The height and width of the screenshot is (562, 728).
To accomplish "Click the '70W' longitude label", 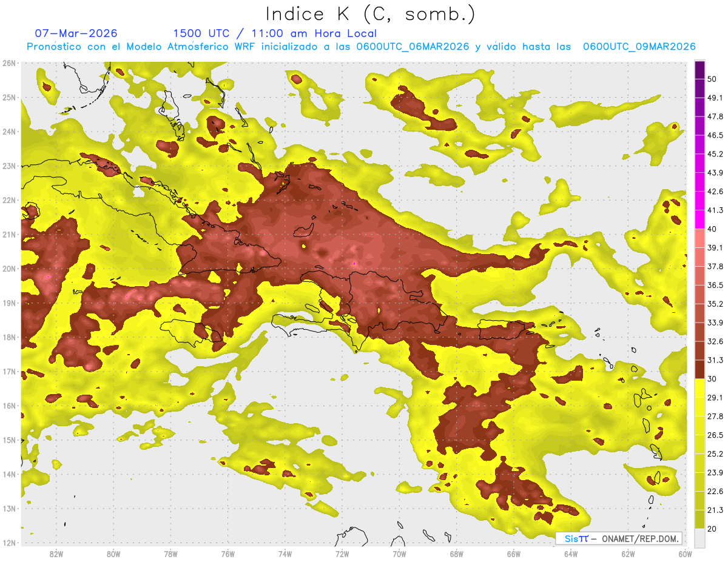I will (399, 554).
